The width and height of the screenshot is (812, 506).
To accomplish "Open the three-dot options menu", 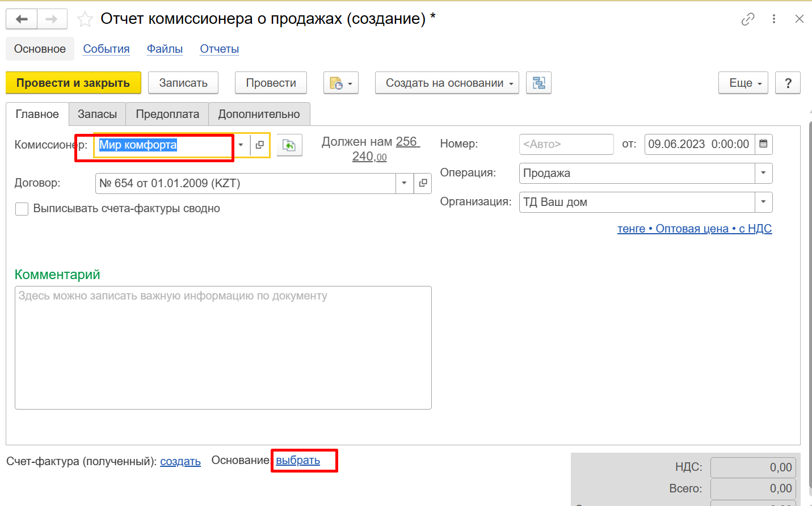I will point(773,19).
